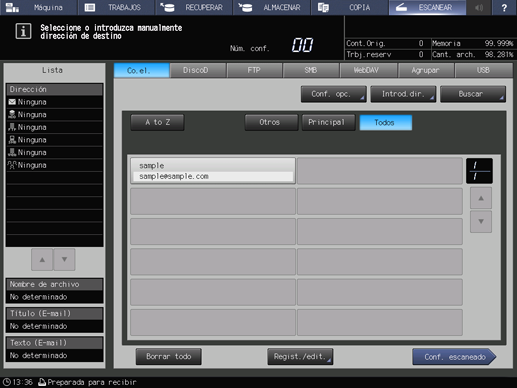The width and height of the screenshot is (517, 388).
Task: Switch to the COPIA tab
Action: coord(349,7)
